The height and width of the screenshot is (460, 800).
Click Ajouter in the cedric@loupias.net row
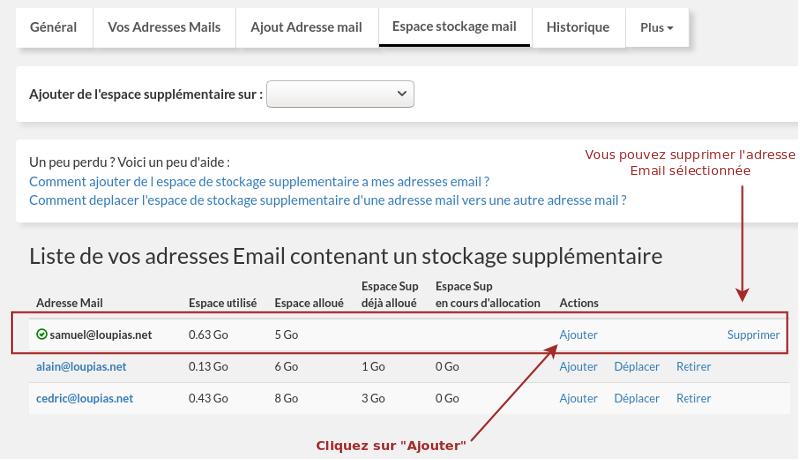coord(579,398)
